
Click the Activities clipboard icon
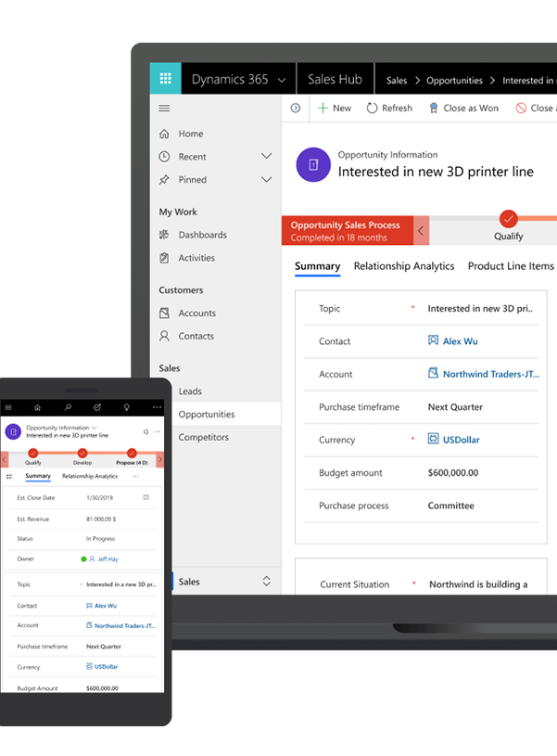pyautogui.click(x=164, y=258)
